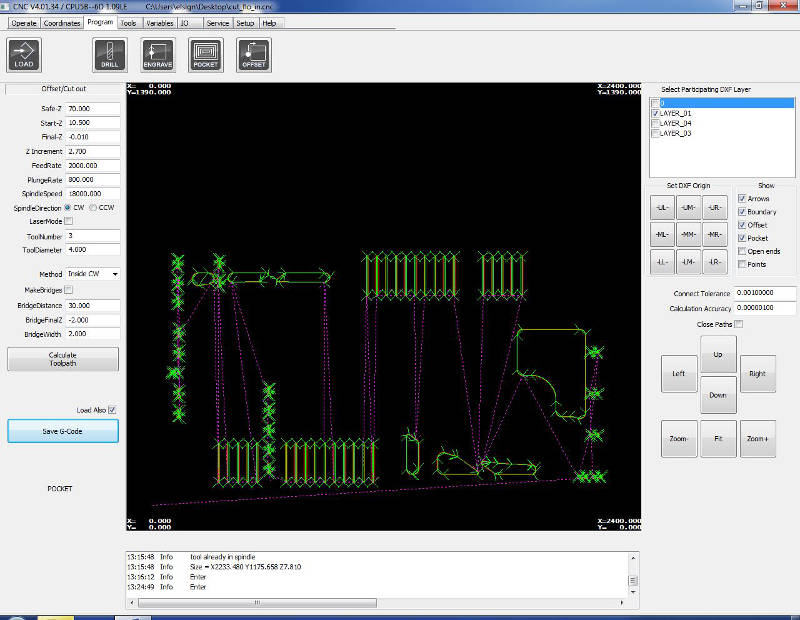Enable the MakeBridges checkbox
Screen dimensions: 800x620
coord(69,290)
